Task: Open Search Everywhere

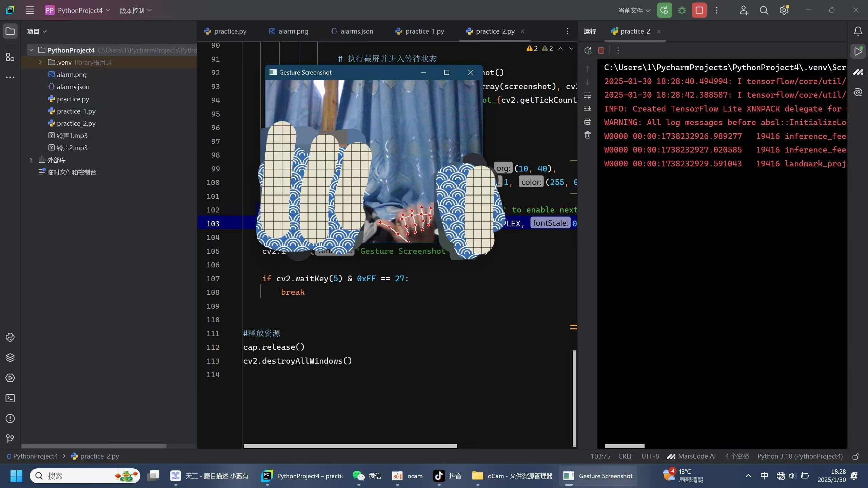Action: pos(764,10)
